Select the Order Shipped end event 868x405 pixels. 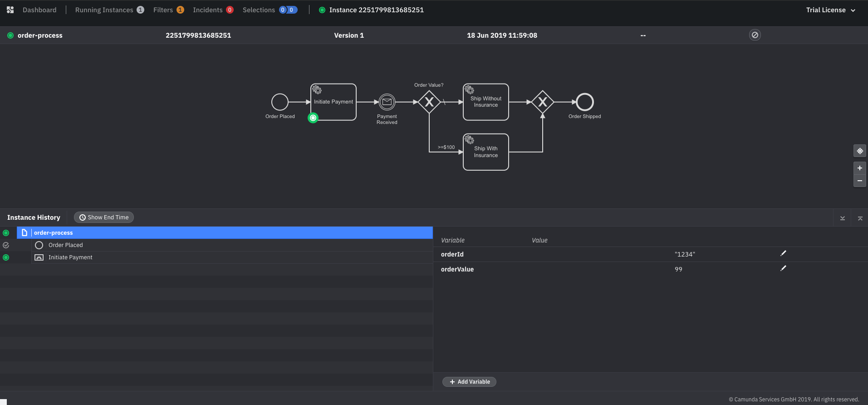click(585, 102)
